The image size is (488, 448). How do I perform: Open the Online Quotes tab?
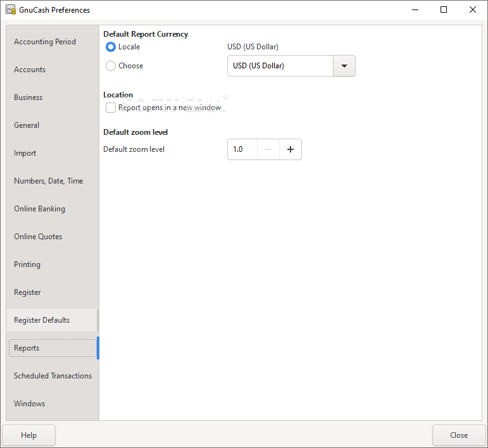pyautogui.click(x=52, y=237)
